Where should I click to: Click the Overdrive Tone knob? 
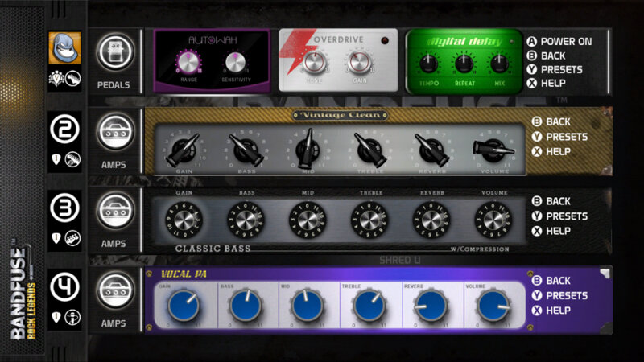tap(314, 63)
